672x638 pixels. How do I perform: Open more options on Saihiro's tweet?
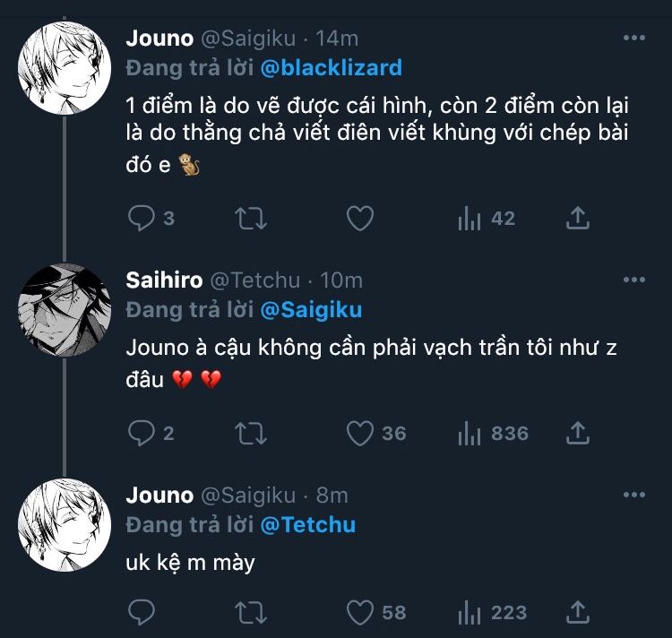[634, 280]
